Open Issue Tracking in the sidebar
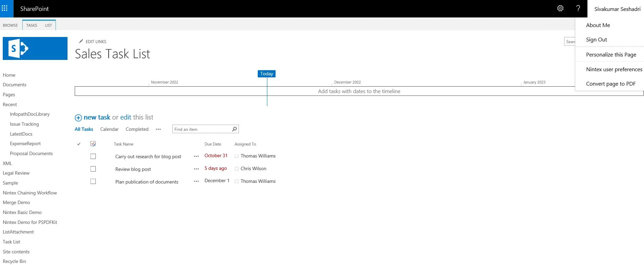 point(24,124)
